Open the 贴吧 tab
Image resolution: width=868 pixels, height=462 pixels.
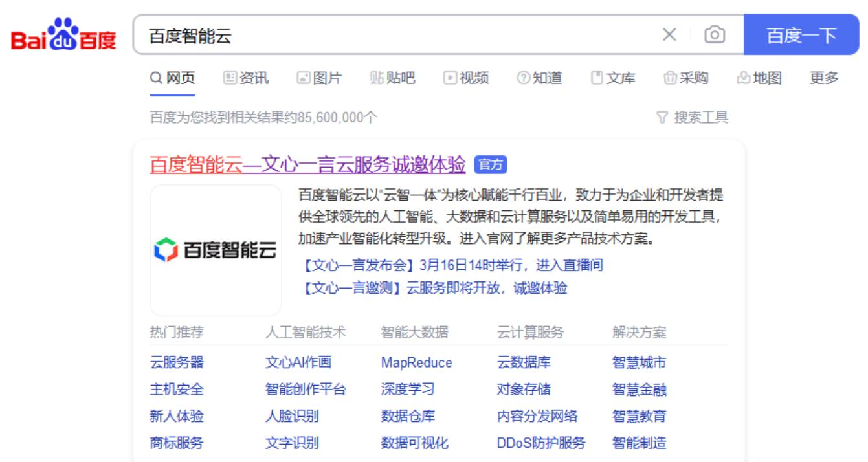click(x=393, y=78)
